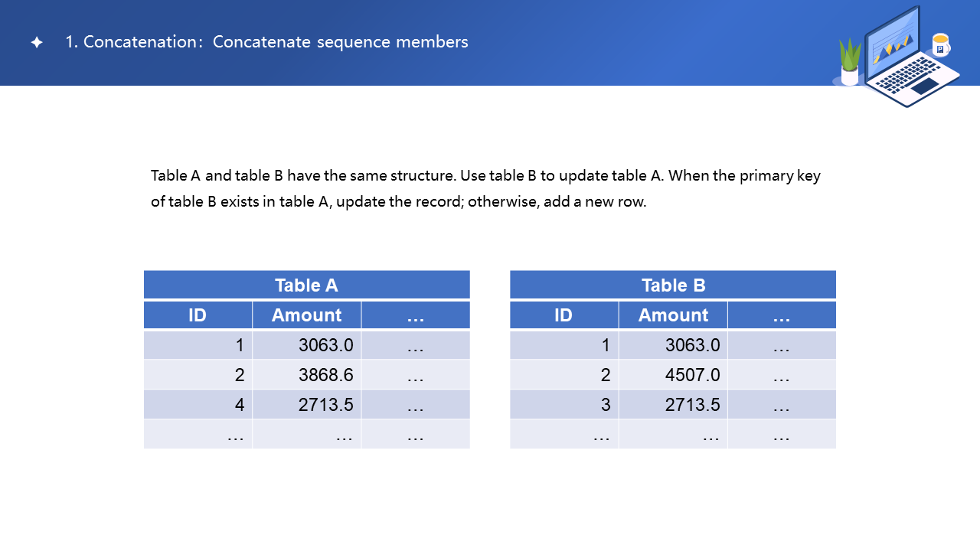Image resolution: width=980 pixels, height=551 pixels.
Task: Click the Amount column header in Table B
Action: point(673,315)
